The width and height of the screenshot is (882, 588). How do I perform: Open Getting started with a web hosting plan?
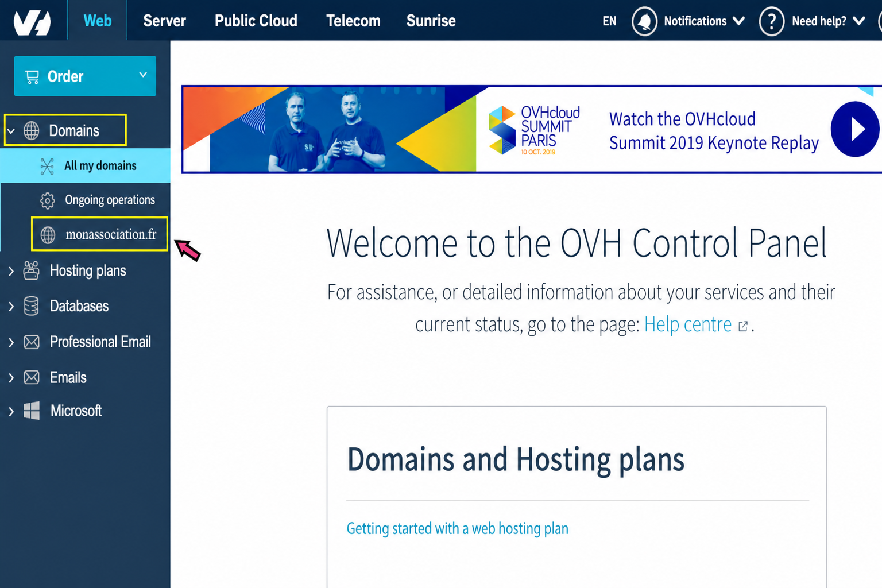point(458,528)
